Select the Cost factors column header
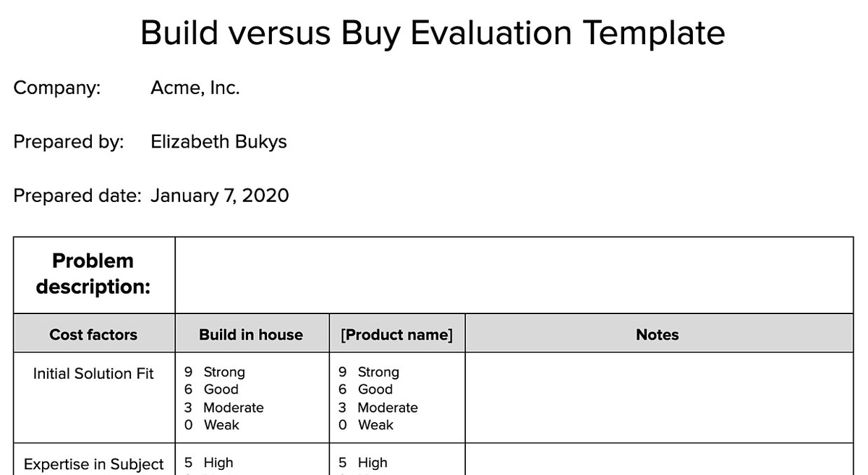 [x=93, y=335]
